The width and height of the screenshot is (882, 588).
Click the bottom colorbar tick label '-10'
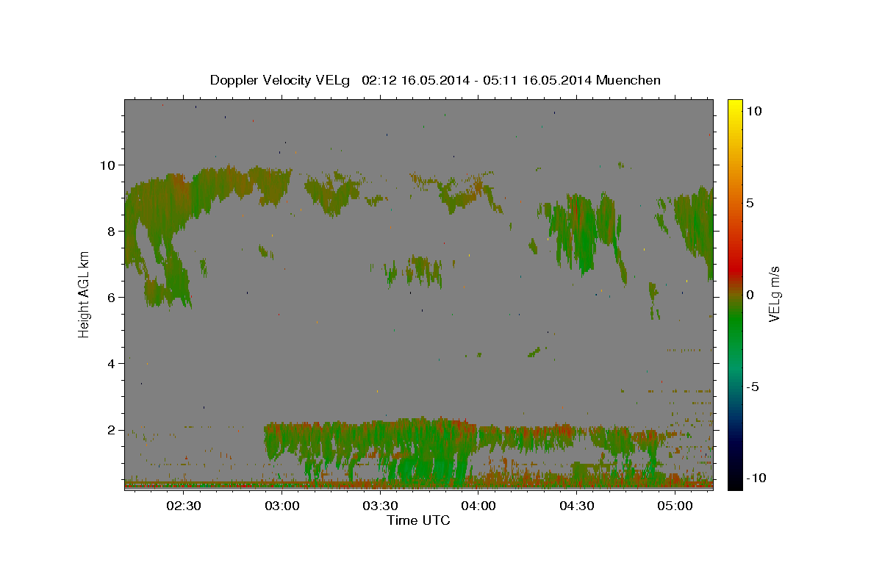757,478
